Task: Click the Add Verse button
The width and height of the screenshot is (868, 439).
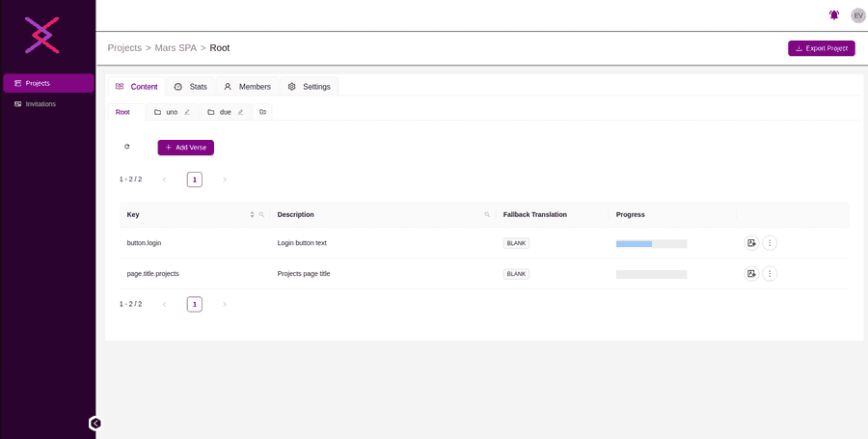Action: [x=185, y=148]
